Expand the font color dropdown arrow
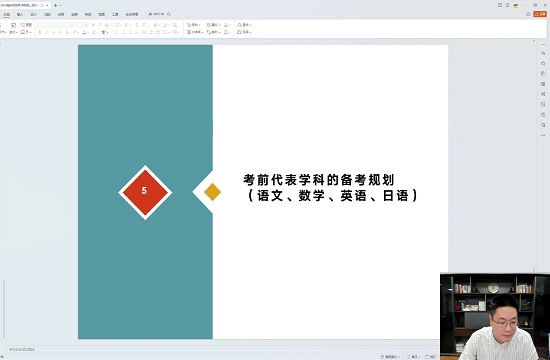The width and height of the screenshot is (550, 360). 88,33
